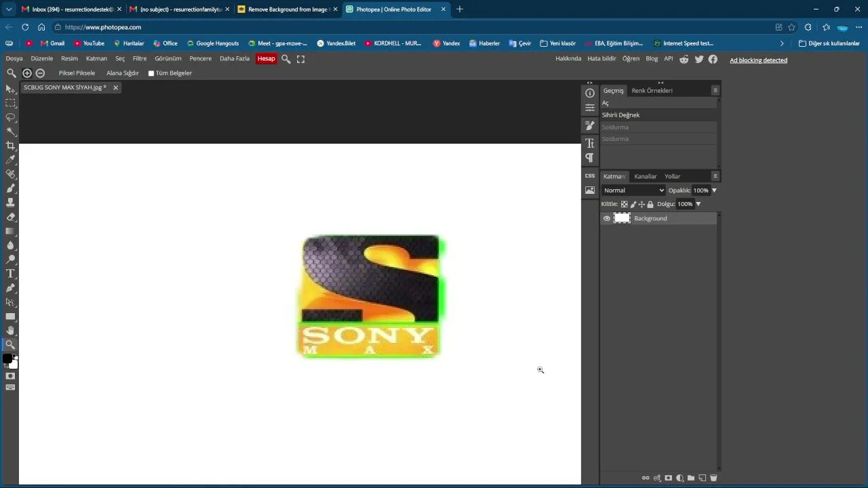Select the Clone Stamp tool
The height and width of the screenshot is (488, 868).
[x=10, y=203]
